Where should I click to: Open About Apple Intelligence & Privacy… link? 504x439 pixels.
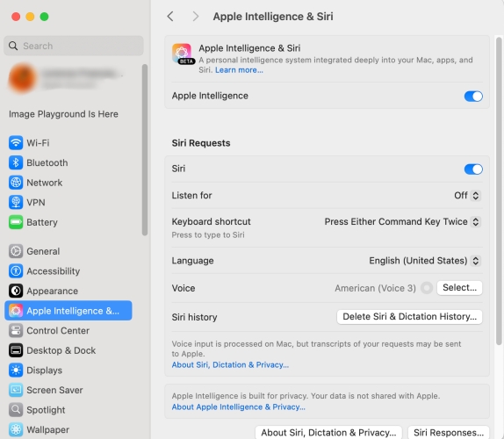point(238,407)
